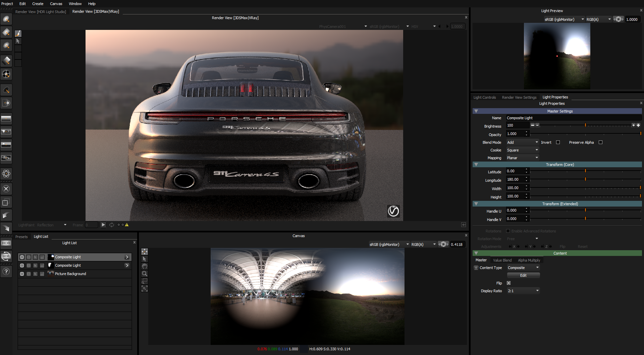This screenshot has width=644, height=355.
Task: Open Canvas sRGB (rgbMonitor) color profile dropdown
Action: (389, 245)
